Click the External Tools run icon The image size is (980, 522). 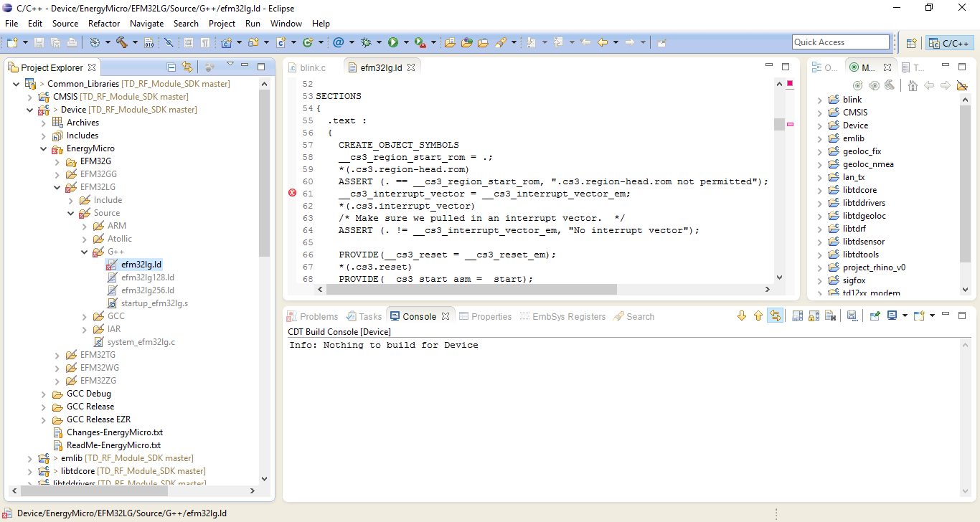pos(420,43)
